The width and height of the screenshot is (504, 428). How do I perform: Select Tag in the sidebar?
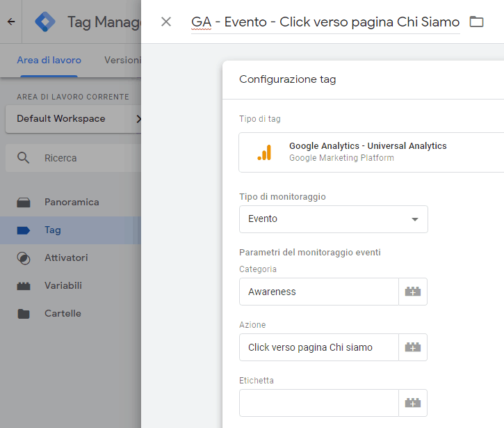pos(70,230)
